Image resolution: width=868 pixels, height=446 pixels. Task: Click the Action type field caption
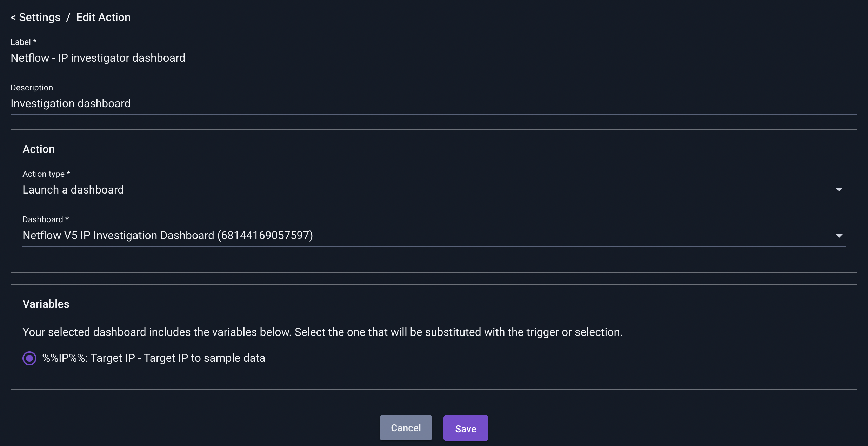pyautogui.click(x=46, y=174)
